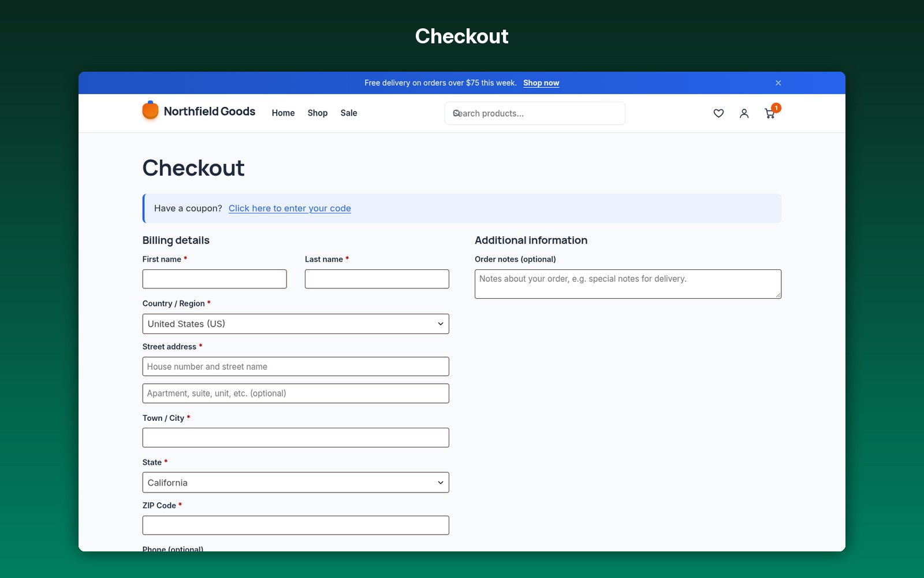Screen dimensions: 924x578
Task: Open the State dropdown showing California
Action: (x=296, y=483)
